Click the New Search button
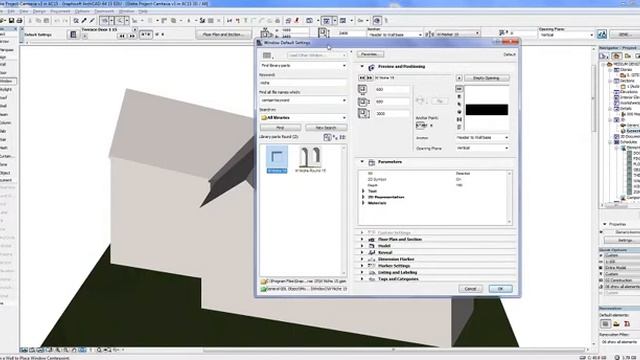 (x=326, y=128)
